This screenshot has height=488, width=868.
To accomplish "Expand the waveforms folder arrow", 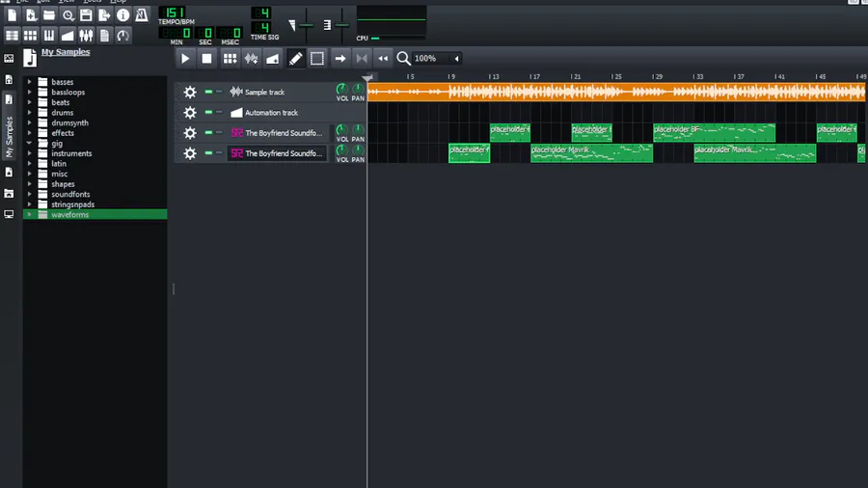I will (29, 215).
